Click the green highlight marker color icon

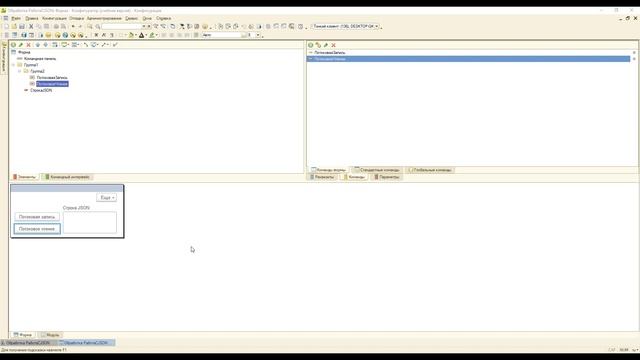tap(152, 36)
